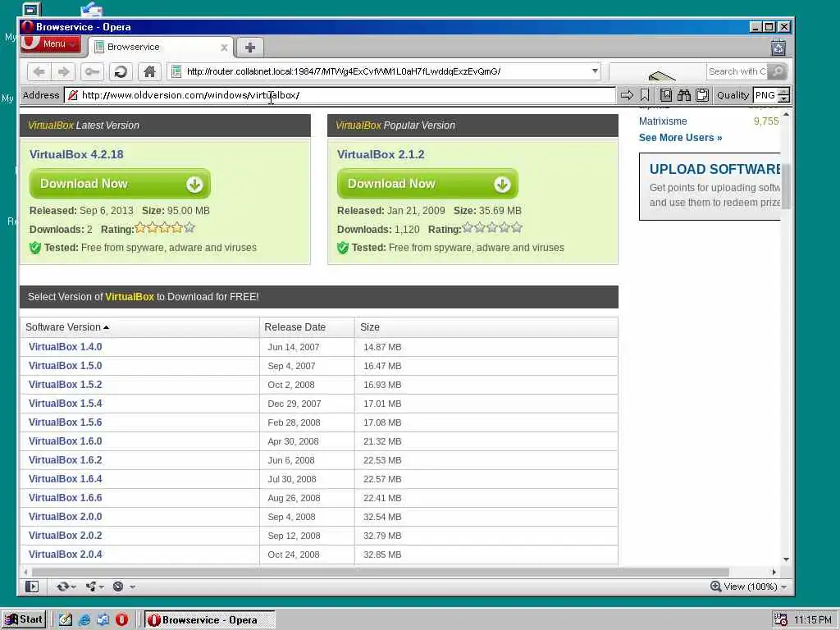
Task: Launch Internet Explorer from quick launch
Action: [x=84, y=620]
